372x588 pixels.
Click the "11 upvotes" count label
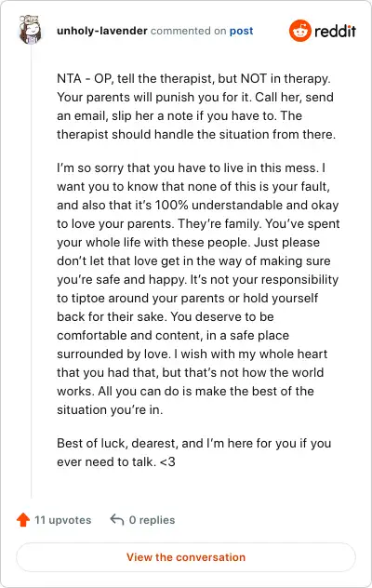(x=62, y=520)
